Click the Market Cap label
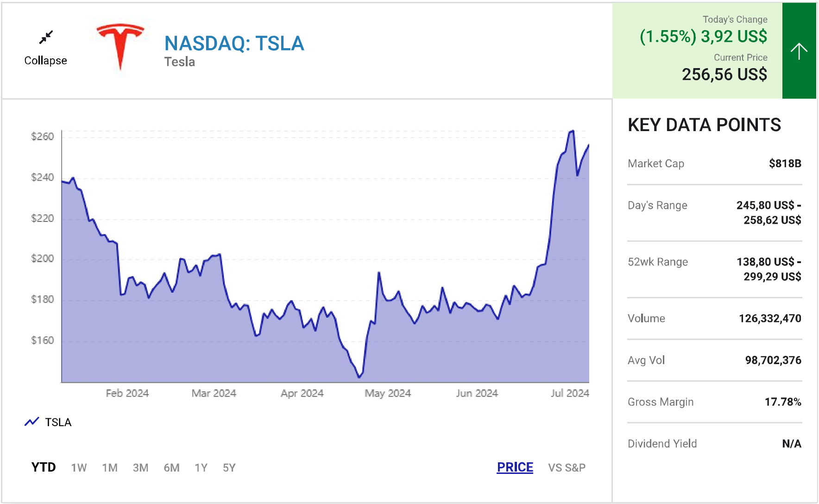This screenshot has height=504, width=819. pyautogui.click(x=656, y=164)
